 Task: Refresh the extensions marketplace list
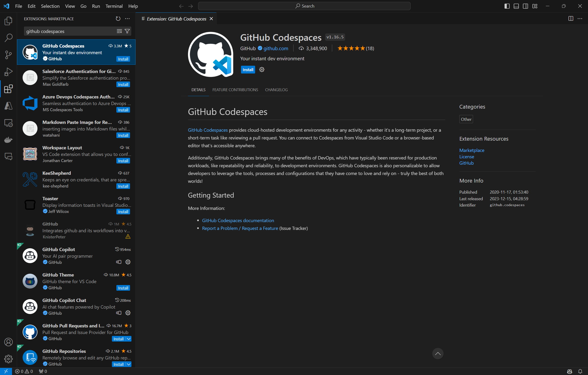click(x=118, y=19)
